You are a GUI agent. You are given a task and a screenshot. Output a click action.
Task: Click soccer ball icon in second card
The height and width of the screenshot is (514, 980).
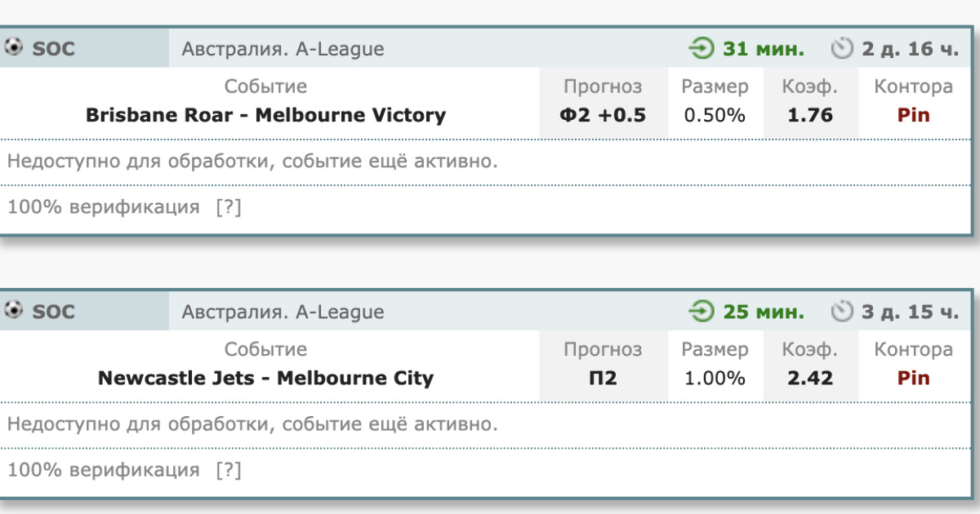(x=14, y=311)
